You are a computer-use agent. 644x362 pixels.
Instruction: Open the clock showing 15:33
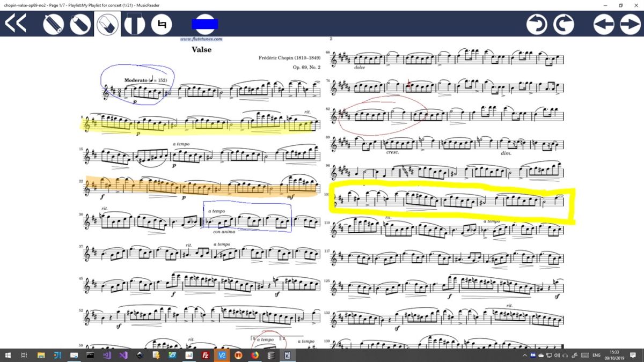[x=614, y=356]
